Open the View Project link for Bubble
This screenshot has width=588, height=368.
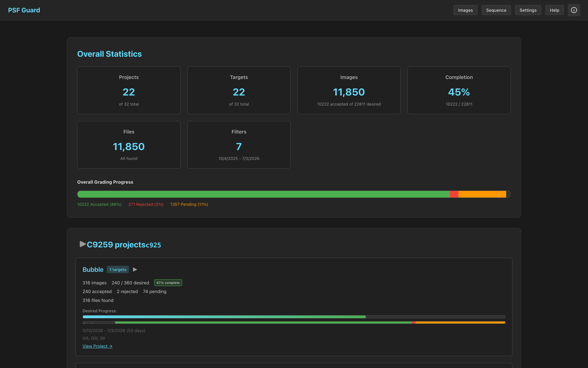tap(97, 346)
